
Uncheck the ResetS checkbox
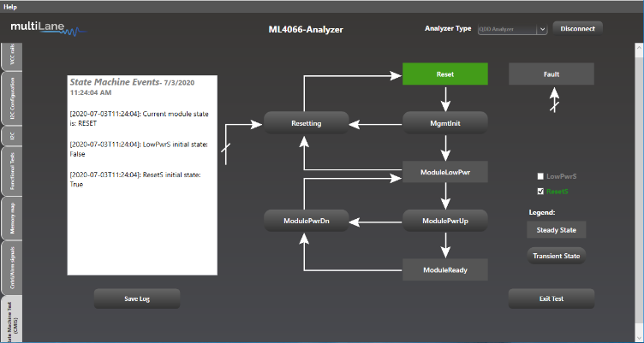click(540, 192)
